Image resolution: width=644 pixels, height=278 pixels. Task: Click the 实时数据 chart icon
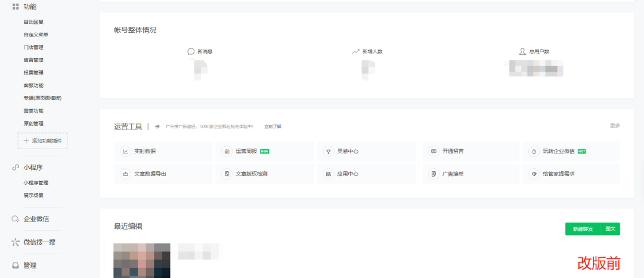[x=125, y=151]
